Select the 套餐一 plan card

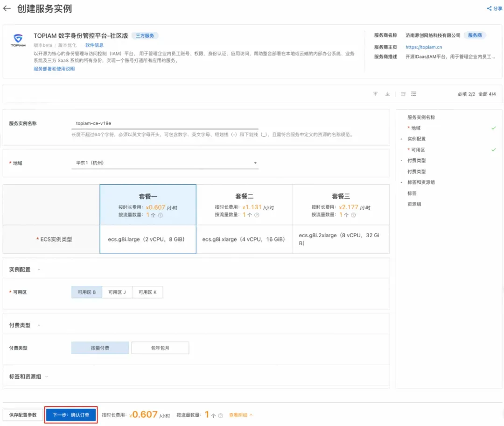coord(148,205)
